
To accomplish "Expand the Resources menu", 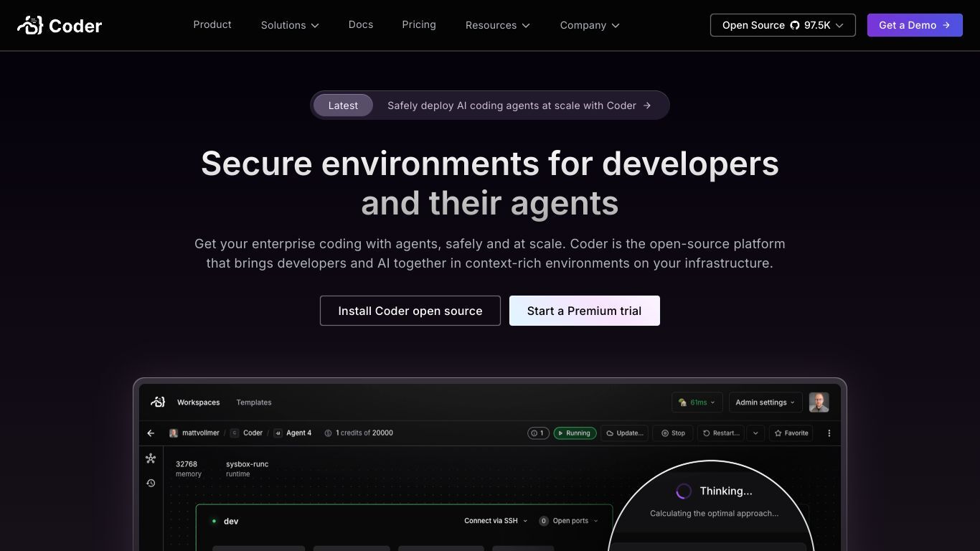I will [x=498, y=25].
